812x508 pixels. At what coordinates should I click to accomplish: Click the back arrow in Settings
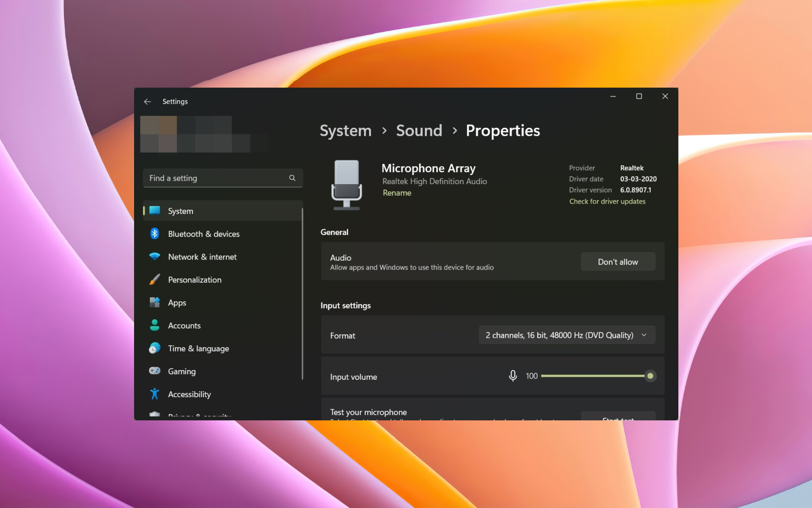(147, 102)
